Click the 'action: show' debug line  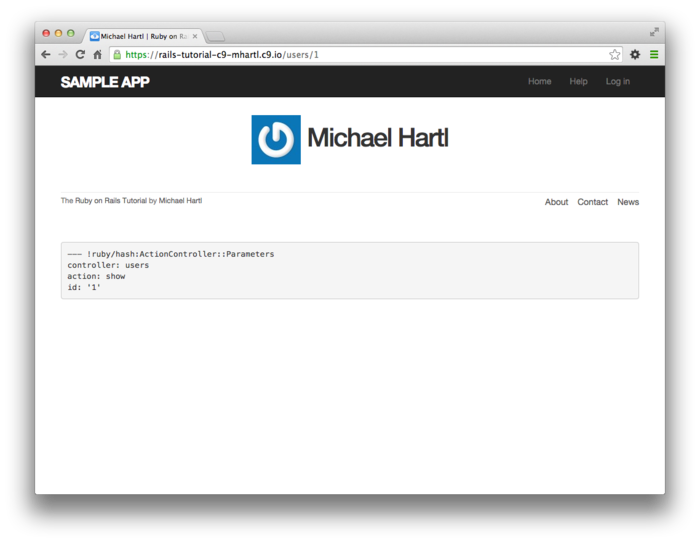(x=96, y=276)
